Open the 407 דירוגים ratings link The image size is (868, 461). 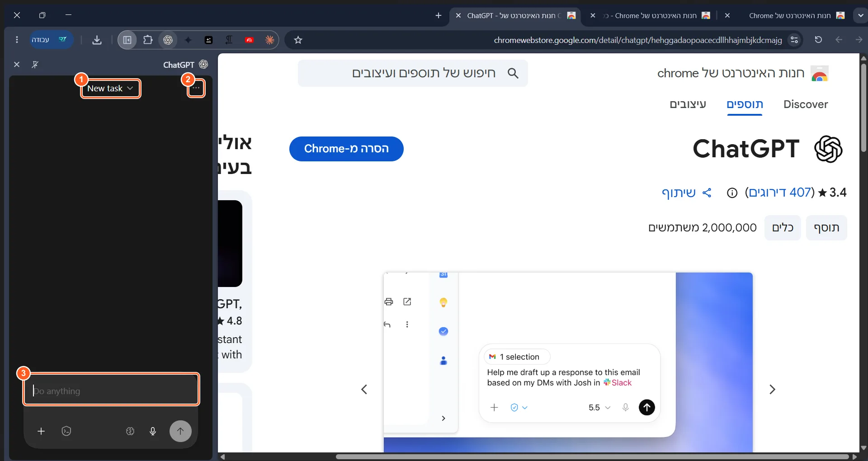[780, 193]
